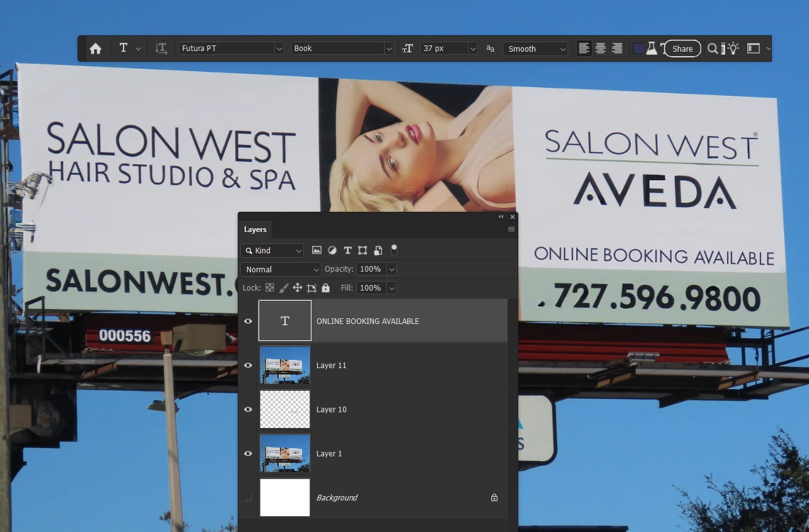The width and height of the screenshot is (809, 532).
Task: Click the Share button
Action: [x=682, y=49]
